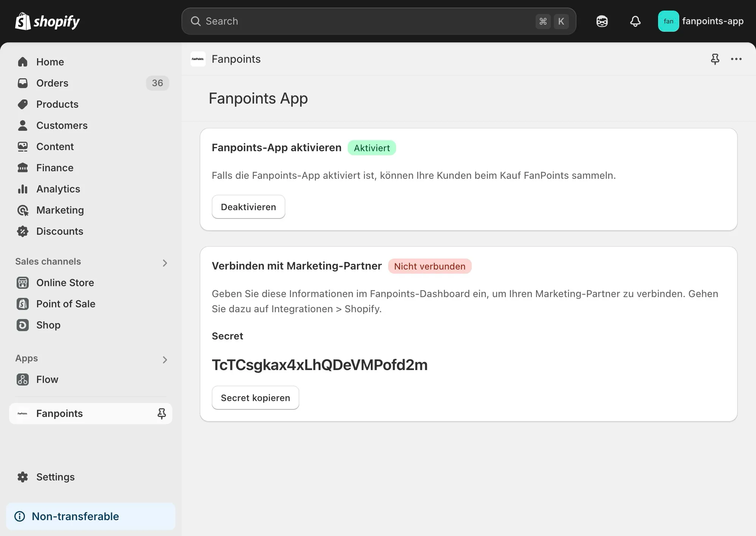Click the Content image icon

tap(23, 146)
